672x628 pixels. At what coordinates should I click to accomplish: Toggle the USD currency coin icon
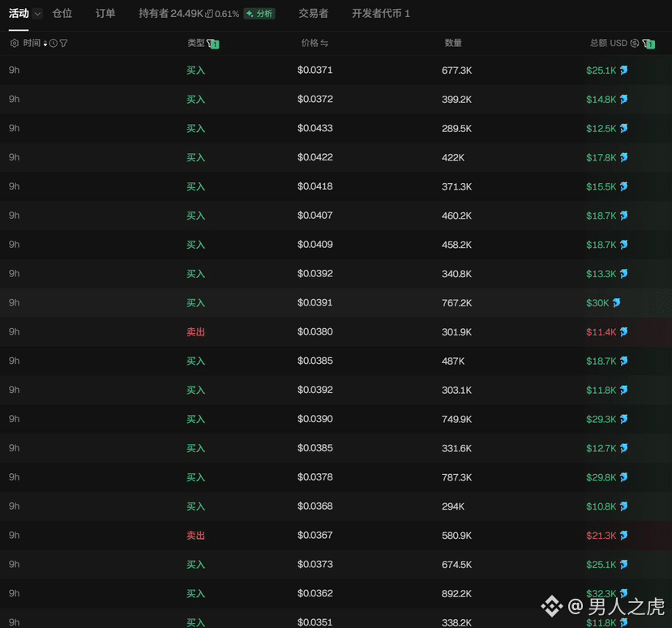634,43
